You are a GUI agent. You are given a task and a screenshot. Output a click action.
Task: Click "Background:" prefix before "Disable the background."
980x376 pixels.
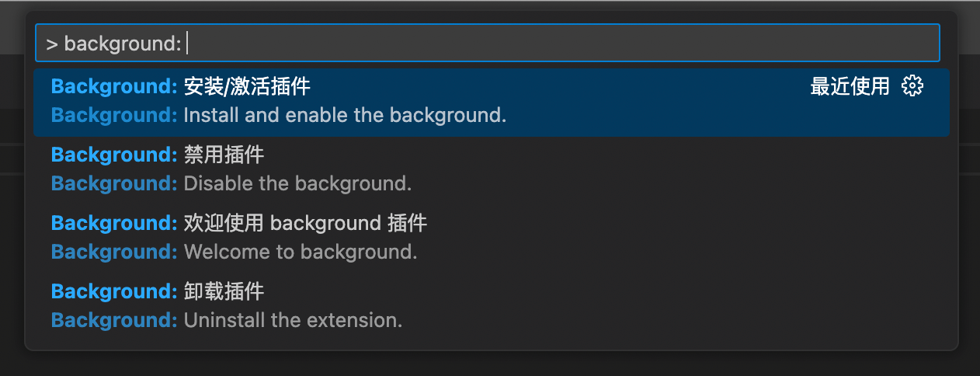[x=114, y=184]
